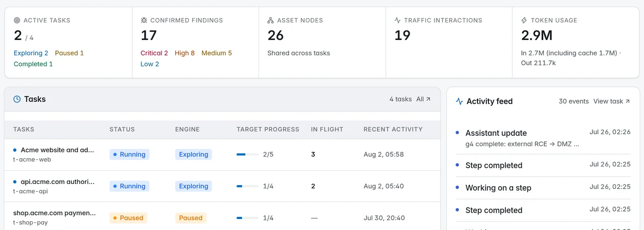Click the 4 tasks count label
The height and width of the screenshot is (230, 644).
[400, 99]
